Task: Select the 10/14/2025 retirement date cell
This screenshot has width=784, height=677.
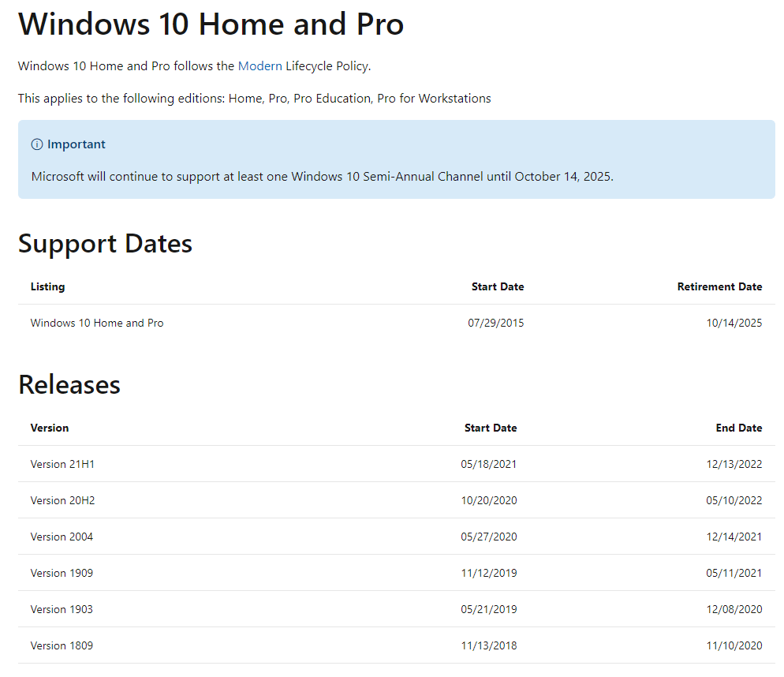Action: pos(734,324)
